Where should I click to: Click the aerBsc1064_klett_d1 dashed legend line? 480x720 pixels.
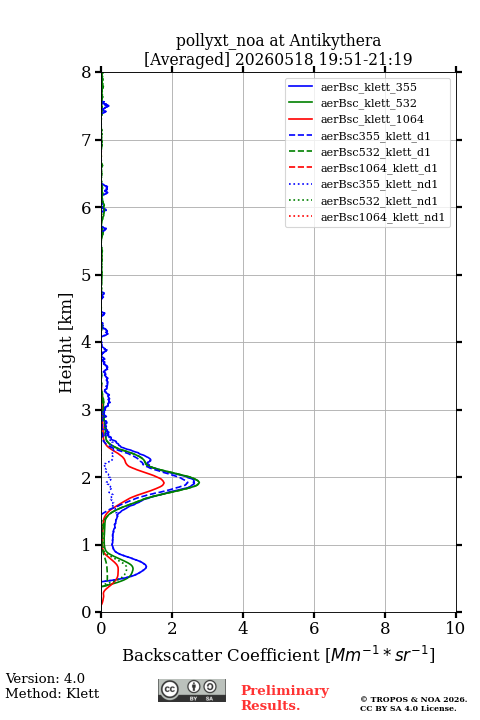point(300,168)
